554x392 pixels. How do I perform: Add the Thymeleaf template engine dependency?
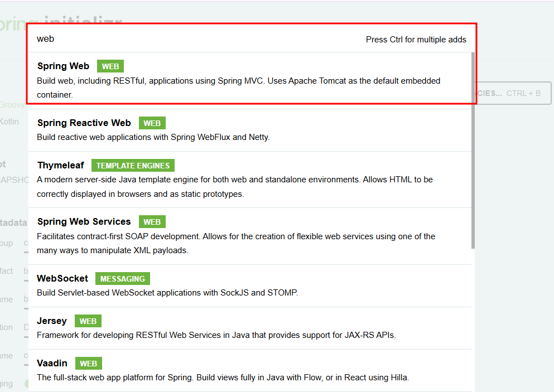point(250,180)
